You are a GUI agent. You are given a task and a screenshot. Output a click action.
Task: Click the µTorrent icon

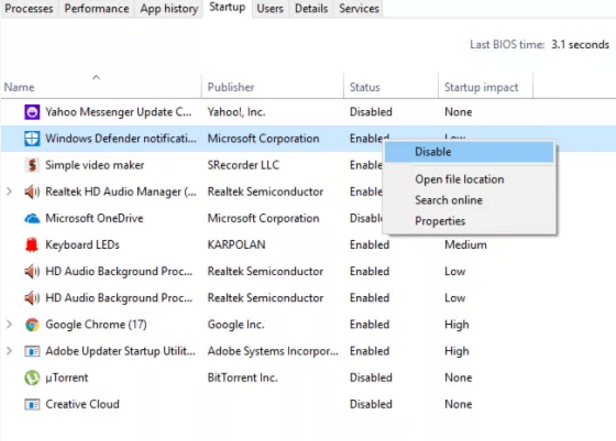[31, 378]
